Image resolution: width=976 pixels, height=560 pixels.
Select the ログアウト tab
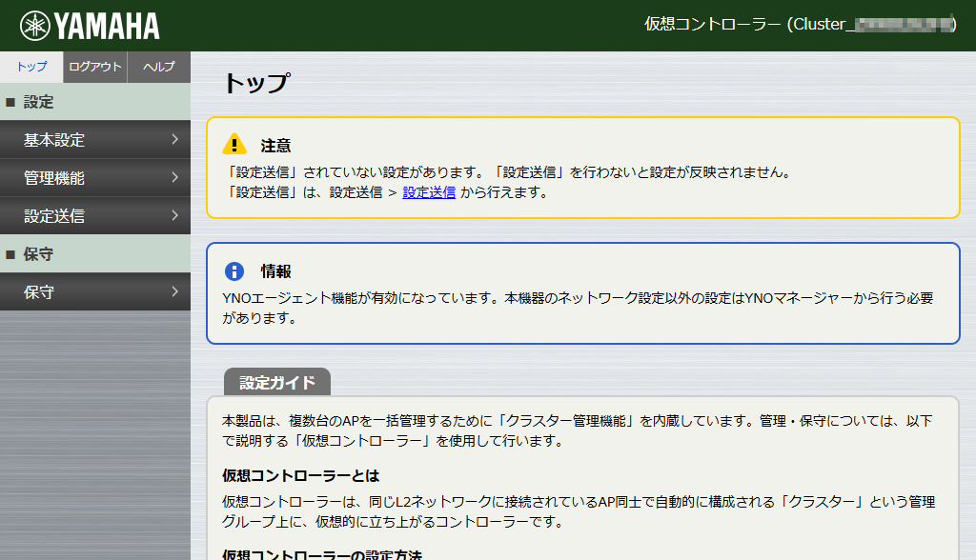[95, 67]
